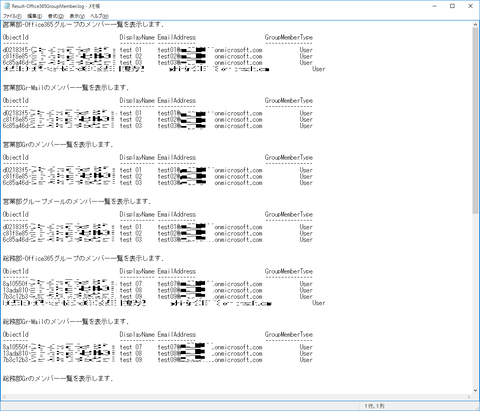This screenshot has width=480, height=411.
Task: Click test 07 row under 総務部-Office365グループ
Action: tap(158, 284)
